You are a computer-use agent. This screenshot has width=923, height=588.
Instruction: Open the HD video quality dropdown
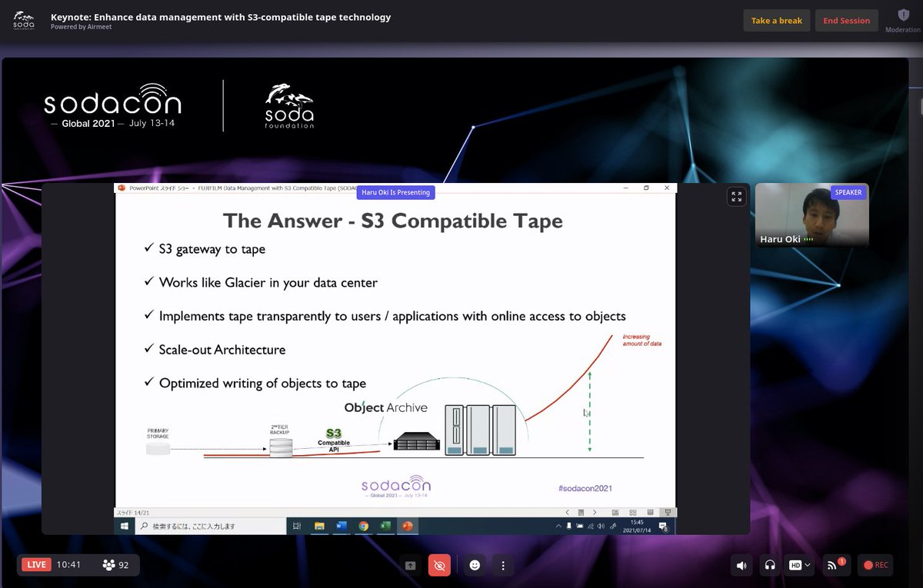pos(800,565)
